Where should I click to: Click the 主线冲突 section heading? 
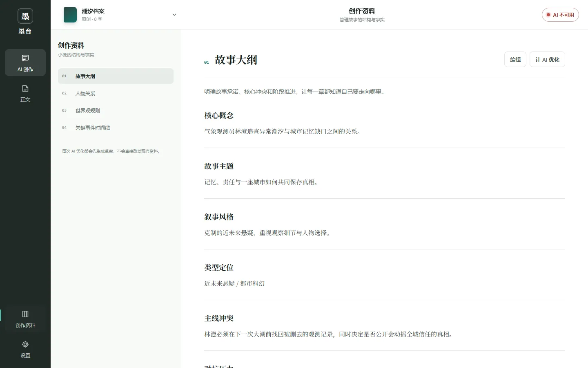click(219, 319)
